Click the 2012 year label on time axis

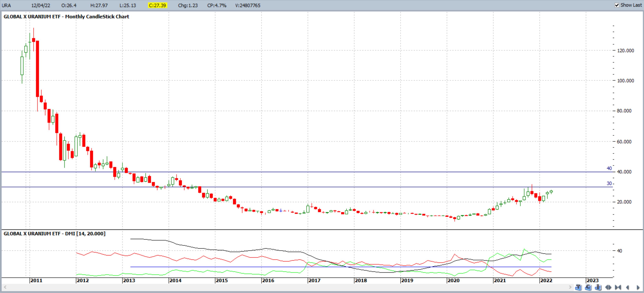point(83,280)
